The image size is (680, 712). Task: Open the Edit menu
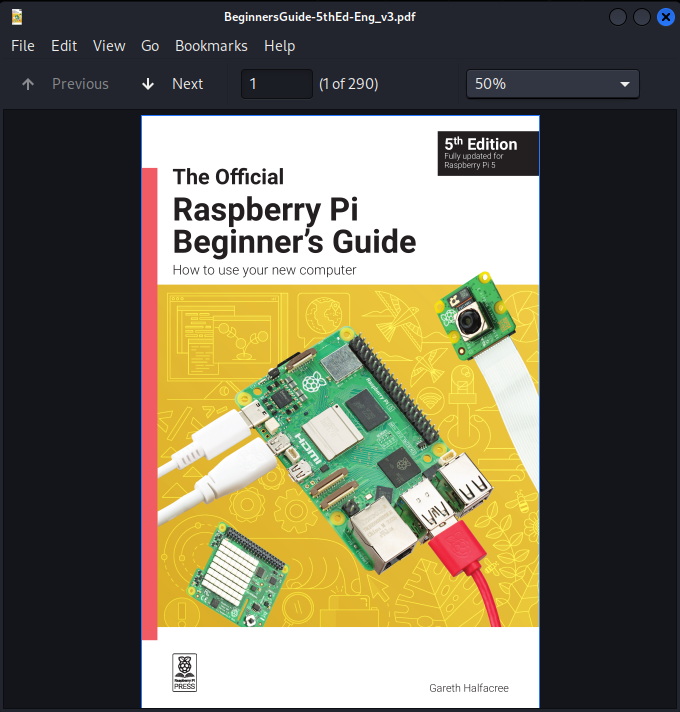pos(64,46)
